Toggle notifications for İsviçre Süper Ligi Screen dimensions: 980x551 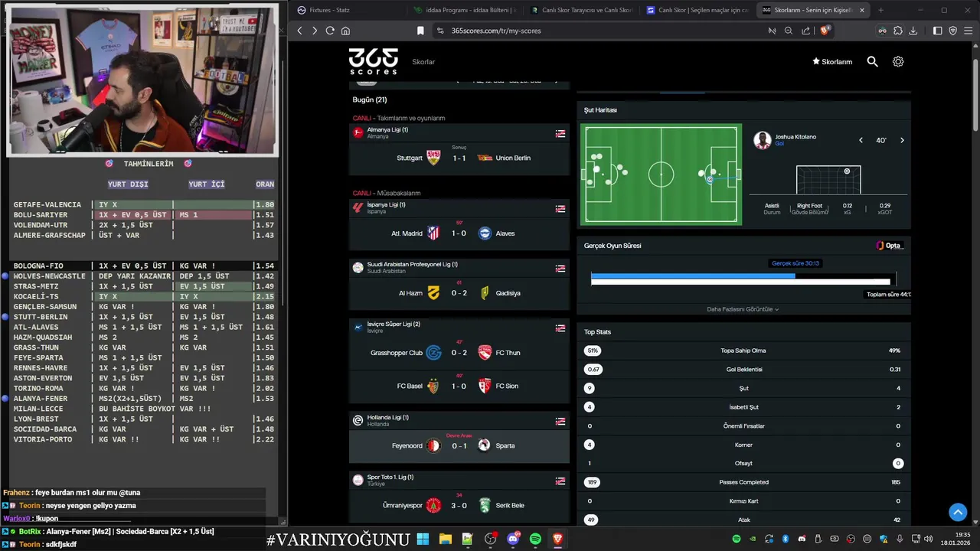[560, 328]
